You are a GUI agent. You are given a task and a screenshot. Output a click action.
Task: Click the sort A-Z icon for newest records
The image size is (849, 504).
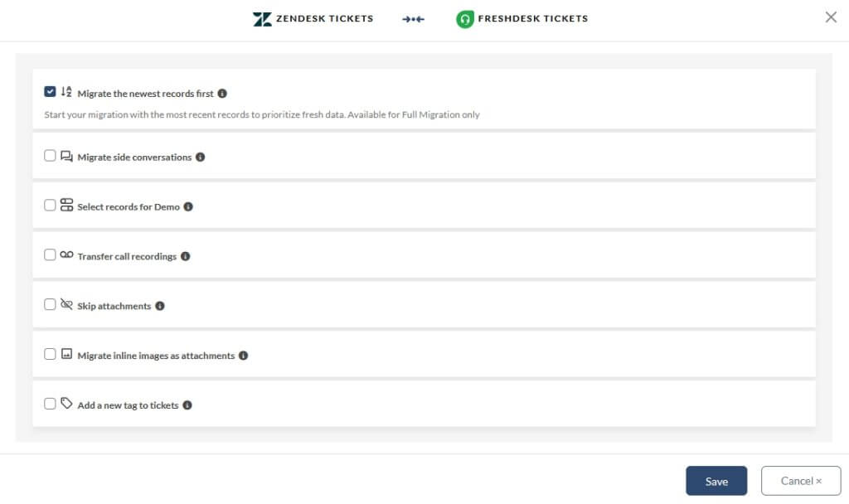[x=66, y=91]
